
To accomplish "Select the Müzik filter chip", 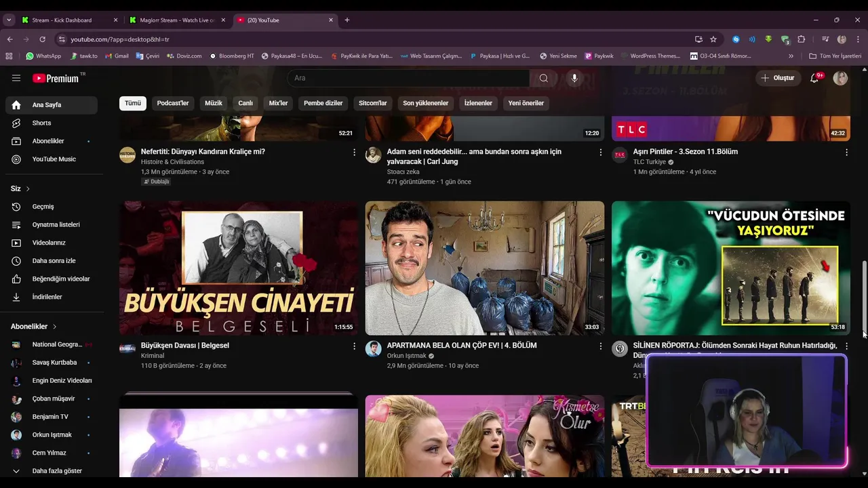I will (x=214, y=103).
